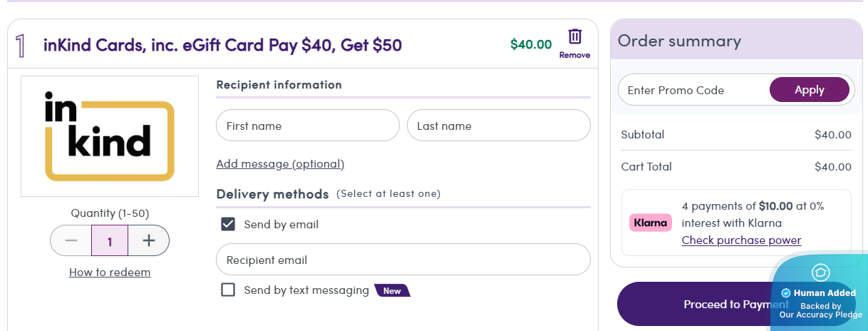
Task: Expand Add message (optional) link
Action: point(280,164)
